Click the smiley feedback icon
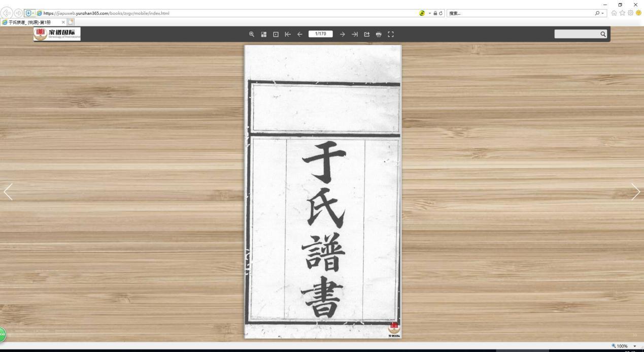The width and height of the screenshot is (644, 352). click(x=638, y=13)
